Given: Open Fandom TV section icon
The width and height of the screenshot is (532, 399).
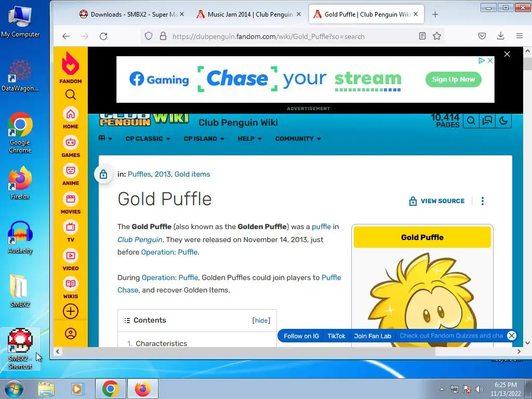Looking at the screenshot, I should [x=71, y=227].
